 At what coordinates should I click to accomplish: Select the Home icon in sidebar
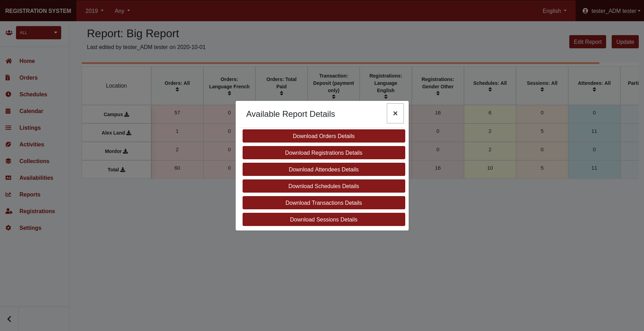[9, 61]
